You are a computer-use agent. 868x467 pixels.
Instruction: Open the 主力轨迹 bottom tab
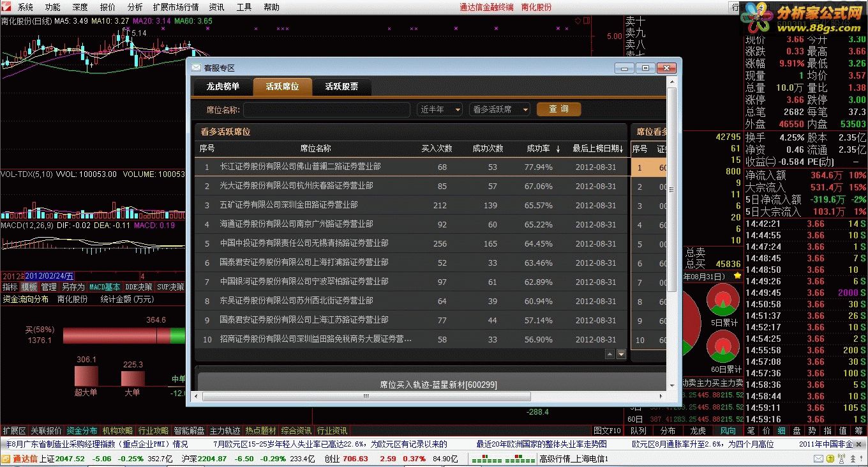pos(225,431)
